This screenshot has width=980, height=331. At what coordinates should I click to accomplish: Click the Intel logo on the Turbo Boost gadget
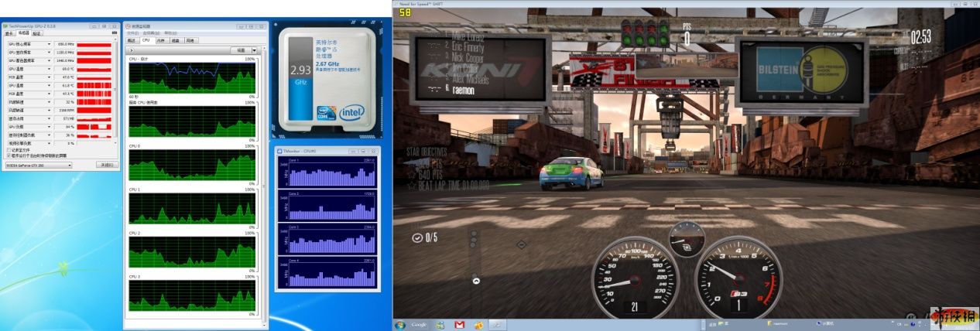tap(351, 112)
